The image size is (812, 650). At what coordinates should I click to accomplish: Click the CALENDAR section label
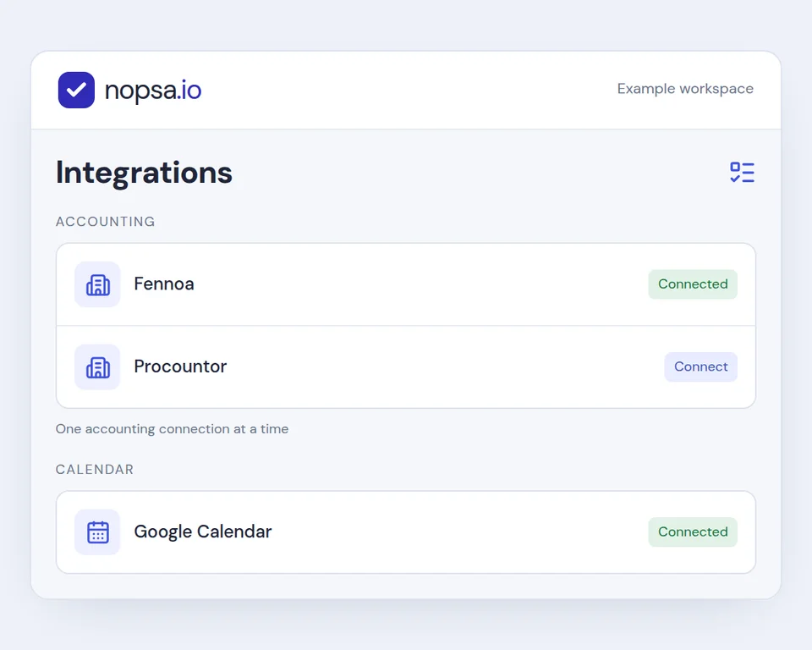(x=94, y=470)
